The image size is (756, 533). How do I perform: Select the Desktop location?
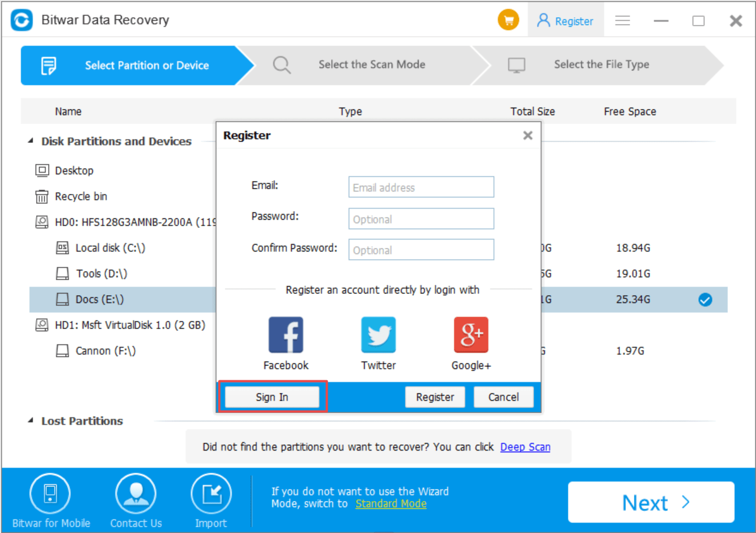pyautogui.click(x=74, y=170)
